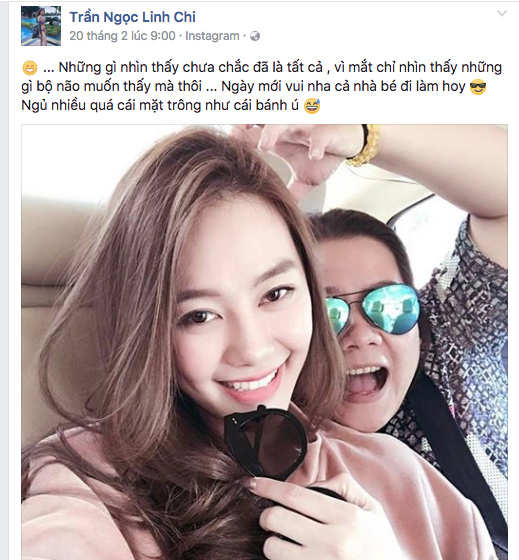The width and height of the screenshot is (519, 560).
Task: Click the black round sunglasses held in photo
Action: click(266, 441)
